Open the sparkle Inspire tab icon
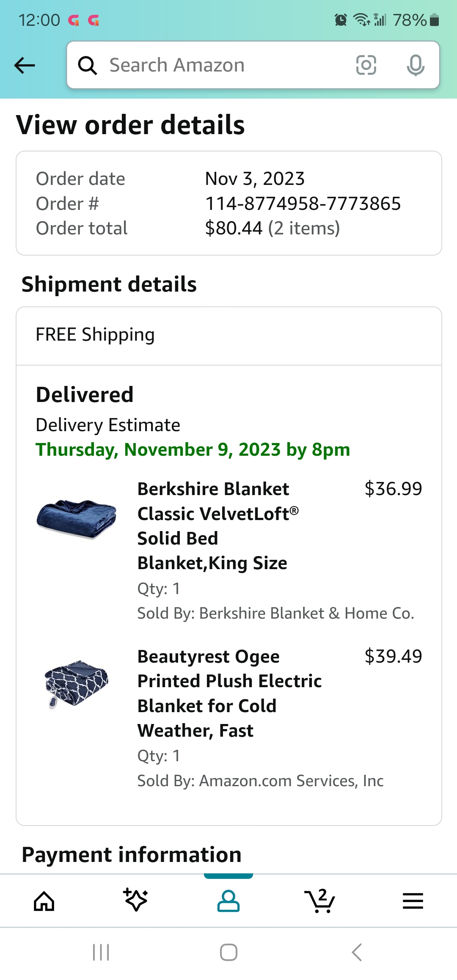 [x=136, y=900]
